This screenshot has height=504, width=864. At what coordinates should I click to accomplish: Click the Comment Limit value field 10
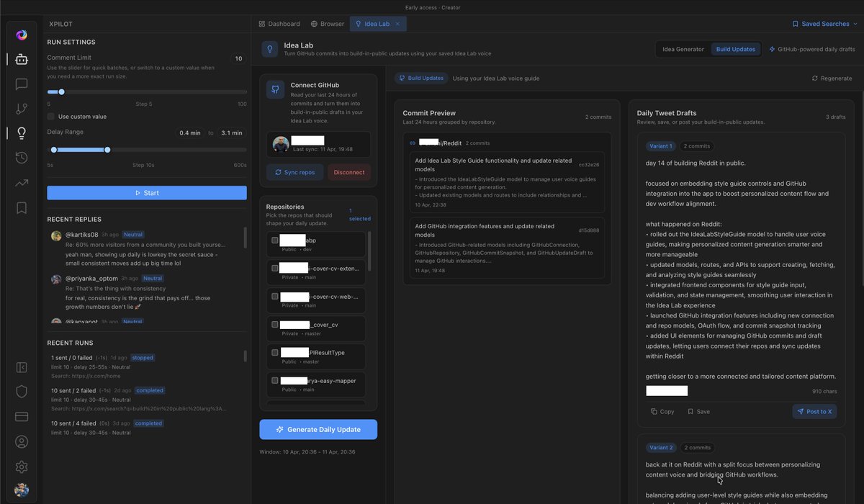tap(238, 58)
